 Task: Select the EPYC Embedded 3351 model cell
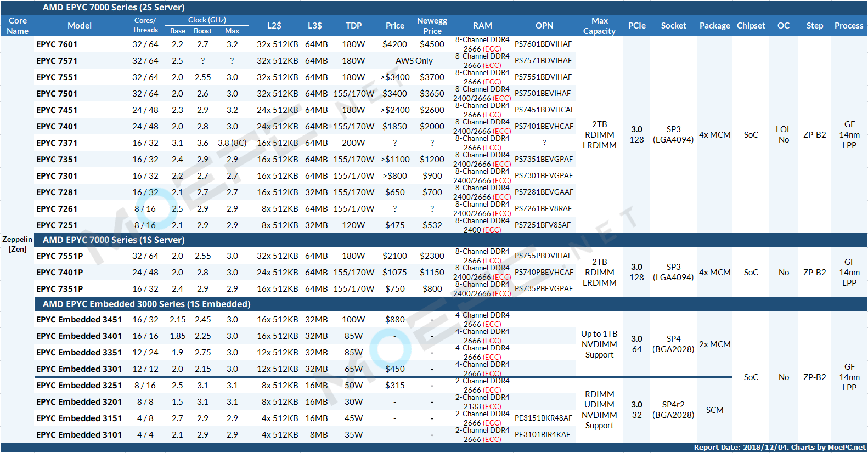(79, 353)
